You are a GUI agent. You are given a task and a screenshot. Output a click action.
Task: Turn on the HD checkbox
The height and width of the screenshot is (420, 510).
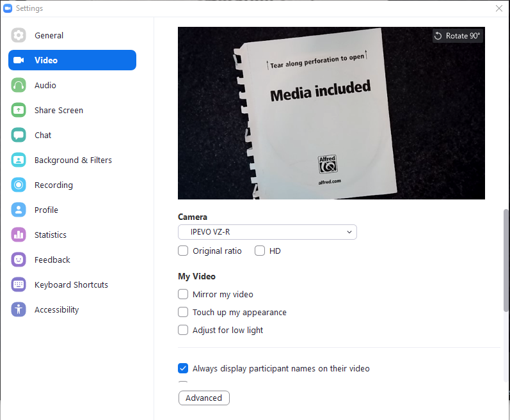tap(260, 251)
